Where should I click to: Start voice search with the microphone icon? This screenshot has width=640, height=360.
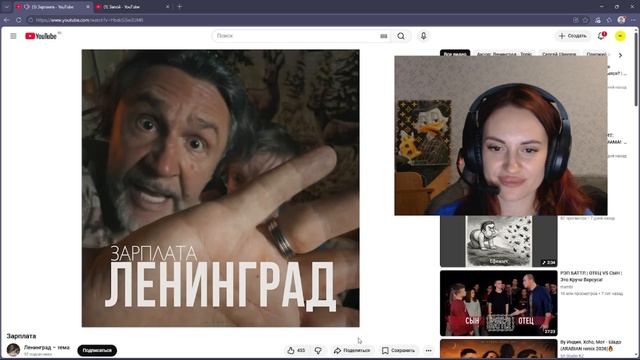click(x=423, y=36)
